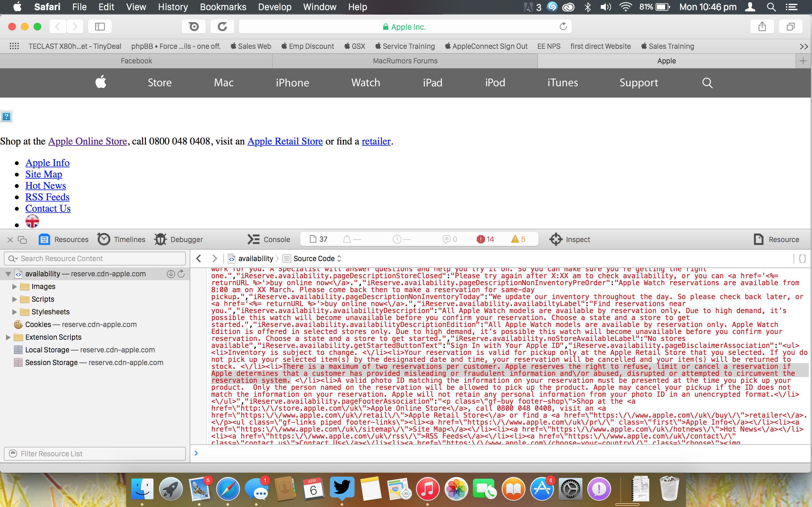Open the Develop menu

click(274, 7)
